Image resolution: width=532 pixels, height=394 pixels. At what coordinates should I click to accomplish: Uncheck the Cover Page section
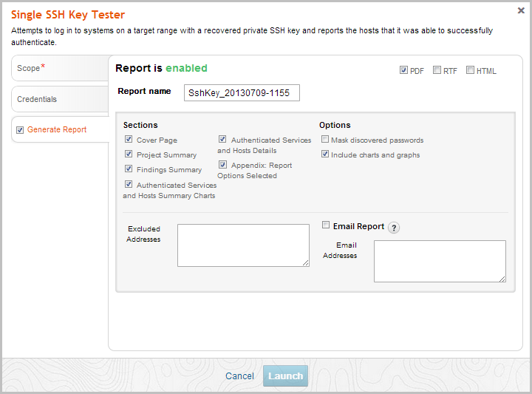129,140
